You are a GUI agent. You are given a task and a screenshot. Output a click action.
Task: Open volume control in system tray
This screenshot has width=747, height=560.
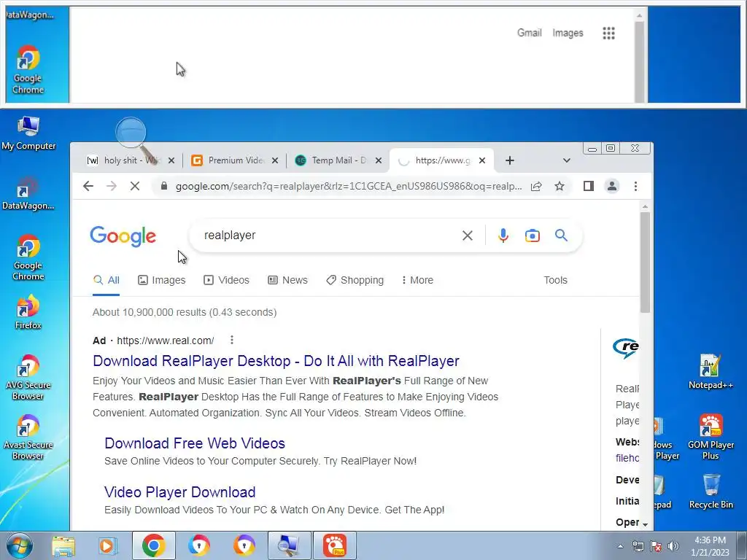click(673, 546)
